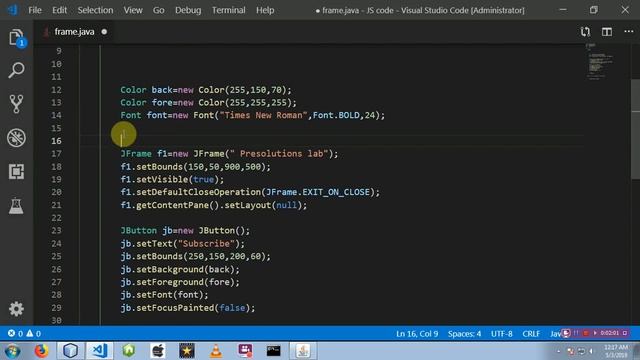Open the green hexagon app in taskbar
The width and height of the screenshot is (640, 360).
click(x=129, y=351)
